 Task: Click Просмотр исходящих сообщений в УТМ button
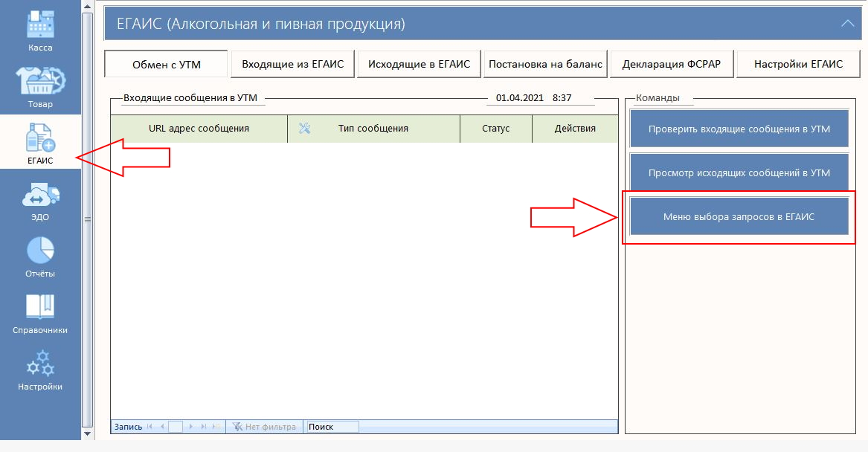(x=739, y=172)
